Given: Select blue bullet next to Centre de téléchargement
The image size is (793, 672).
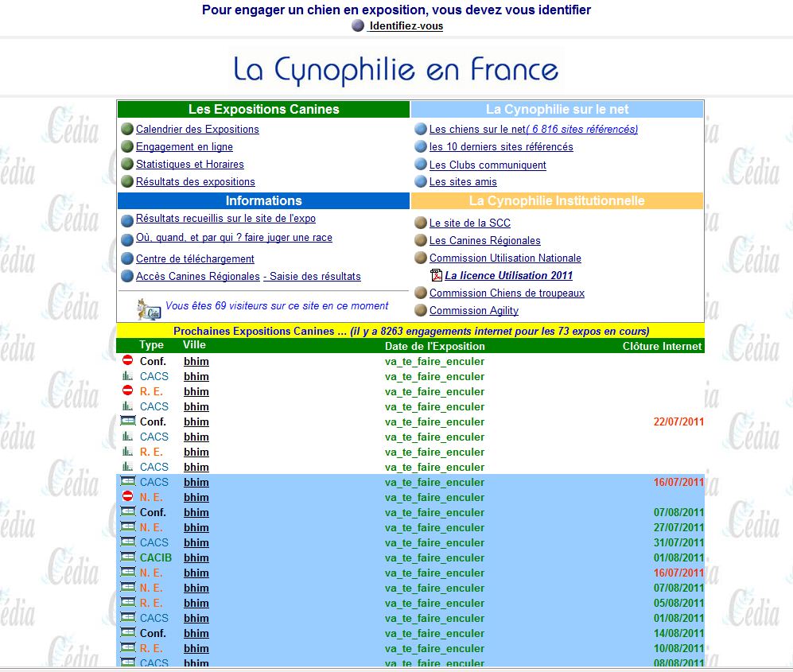Looking at the screenshot, I should coord(127,259).
